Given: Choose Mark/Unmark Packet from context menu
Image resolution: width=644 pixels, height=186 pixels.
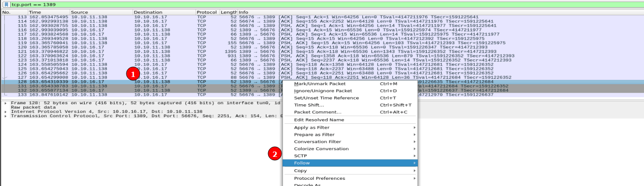Looking at the screenshot, I should pos(350,84).
